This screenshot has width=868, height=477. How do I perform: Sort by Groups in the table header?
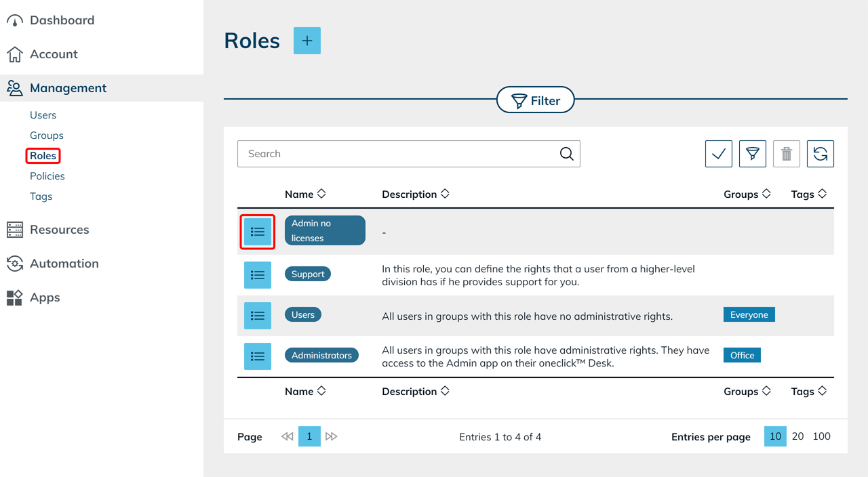point(747,194)
